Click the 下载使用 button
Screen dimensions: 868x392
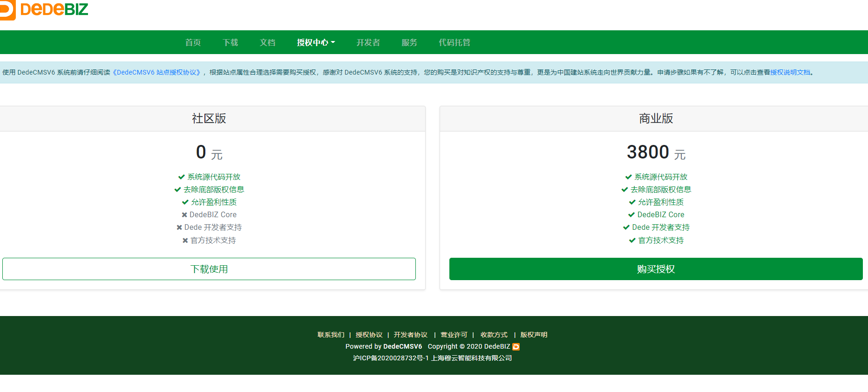[x=209, y=269]
